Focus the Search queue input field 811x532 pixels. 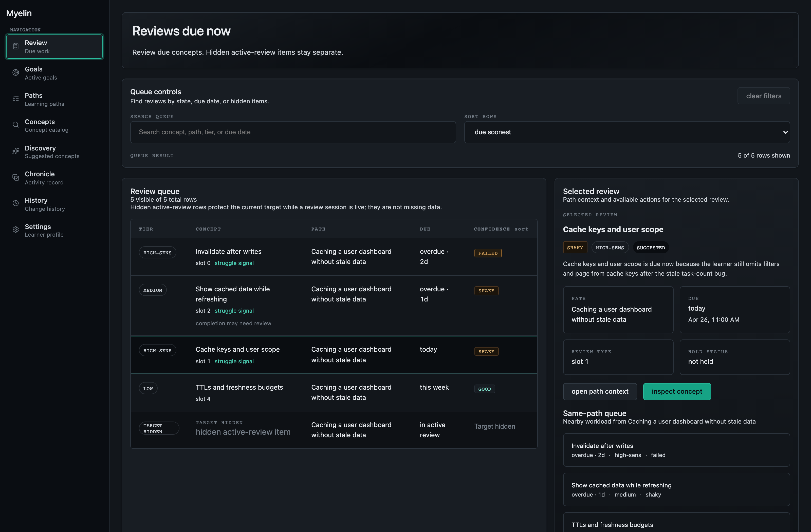pos(293,132)
